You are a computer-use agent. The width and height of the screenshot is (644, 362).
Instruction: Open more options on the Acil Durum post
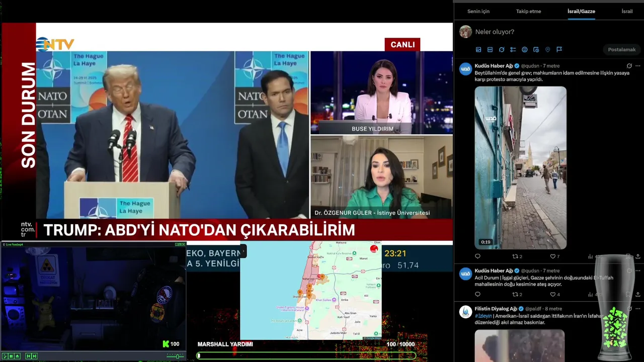tap(638, 270)
